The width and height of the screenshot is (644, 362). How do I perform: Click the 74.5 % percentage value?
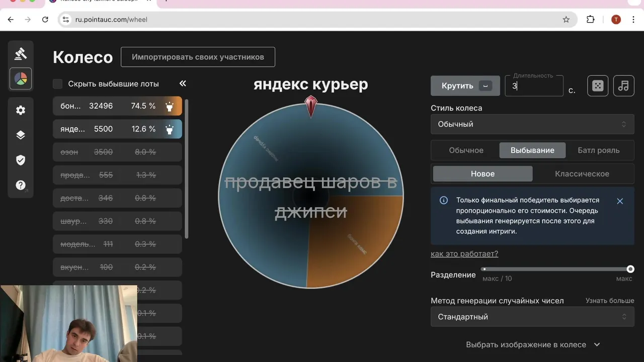click(x=143, y=106)
